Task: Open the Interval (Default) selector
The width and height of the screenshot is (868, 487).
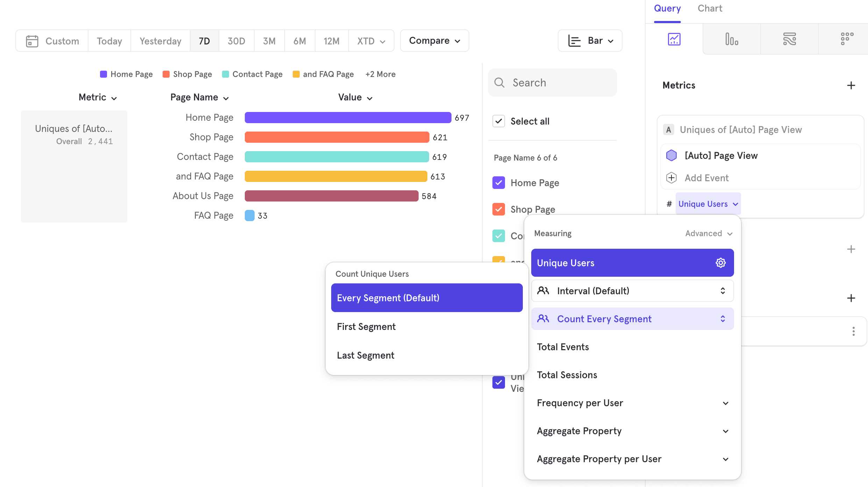Action: point(632,291)
